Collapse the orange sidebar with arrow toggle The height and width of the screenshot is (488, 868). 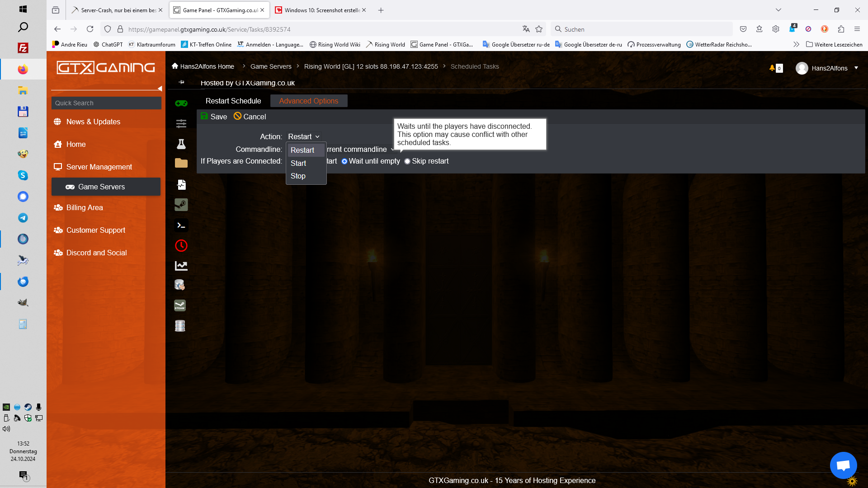tap(160, 89)
